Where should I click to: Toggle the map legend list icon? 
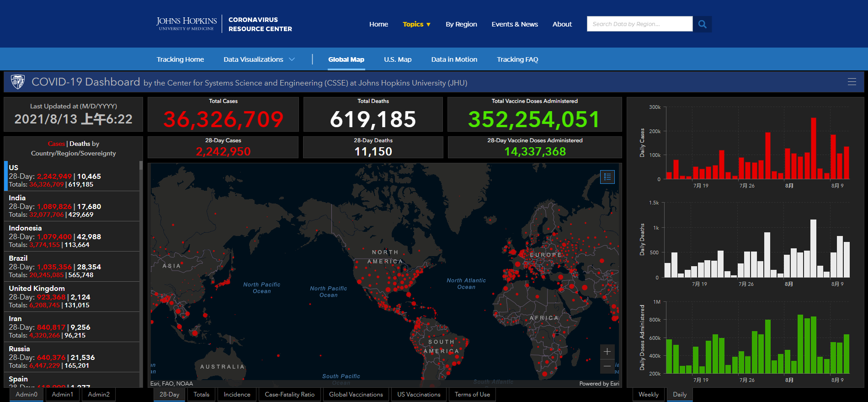[x=607, y=177]
